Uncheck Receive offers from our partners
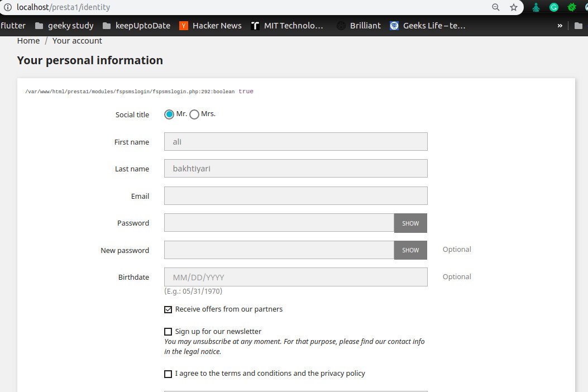 pyautogui.click(x=168, y=309)
